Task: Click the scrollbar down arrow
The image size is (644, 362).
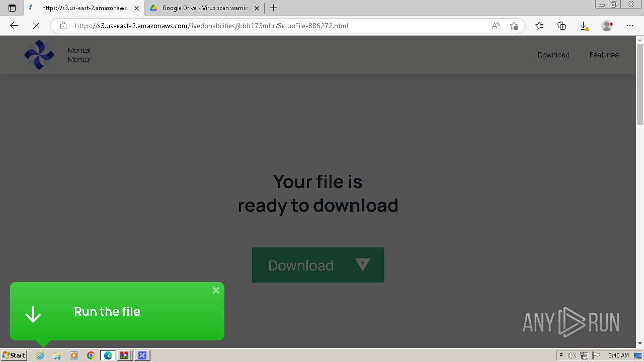Action: 640,344
